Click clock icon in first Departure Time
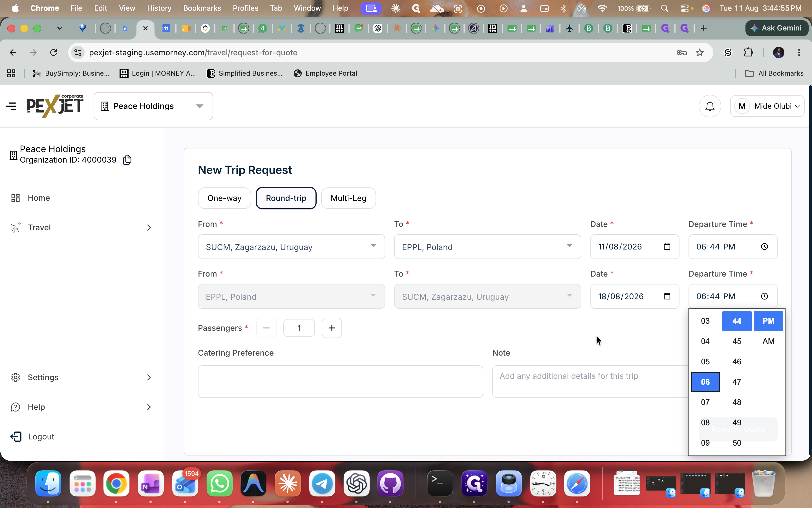The width and height of the screenshot is (812, 508). [x=764, y=247]
